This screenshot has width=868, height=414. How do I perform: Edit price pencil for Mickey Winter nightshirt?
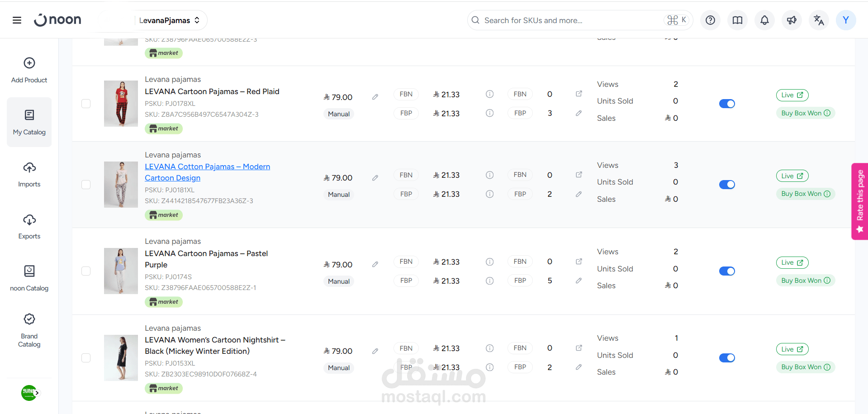[375, 351]
